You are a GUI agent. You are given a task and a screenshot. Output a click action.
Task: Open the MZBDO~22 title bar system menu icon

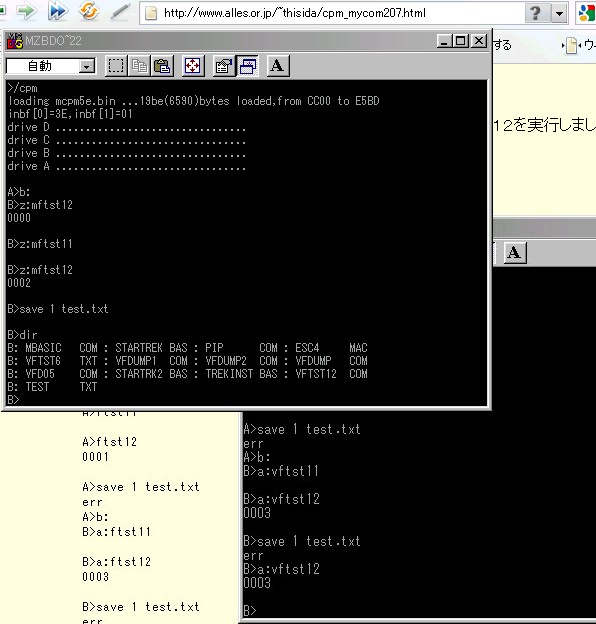coord(15,41)
